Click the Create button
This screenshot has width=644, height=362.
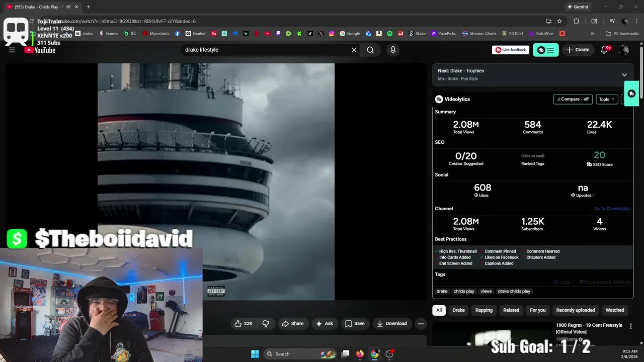click(578, 50)
